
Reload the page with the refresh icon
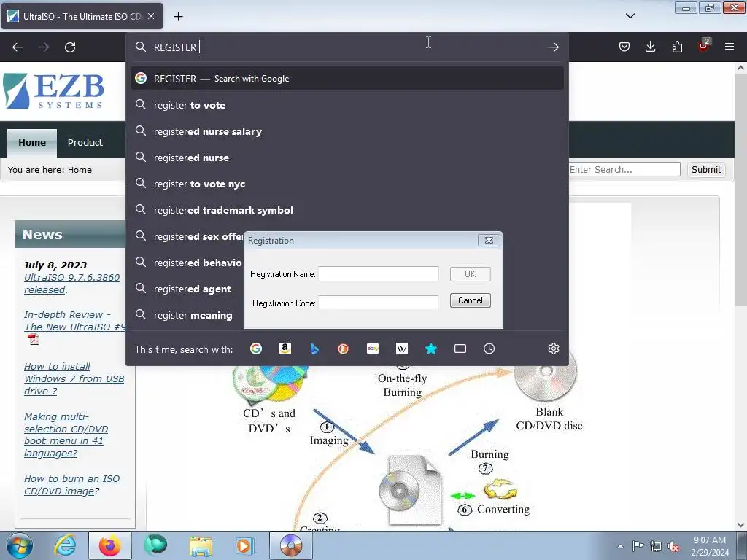(70, 47)
